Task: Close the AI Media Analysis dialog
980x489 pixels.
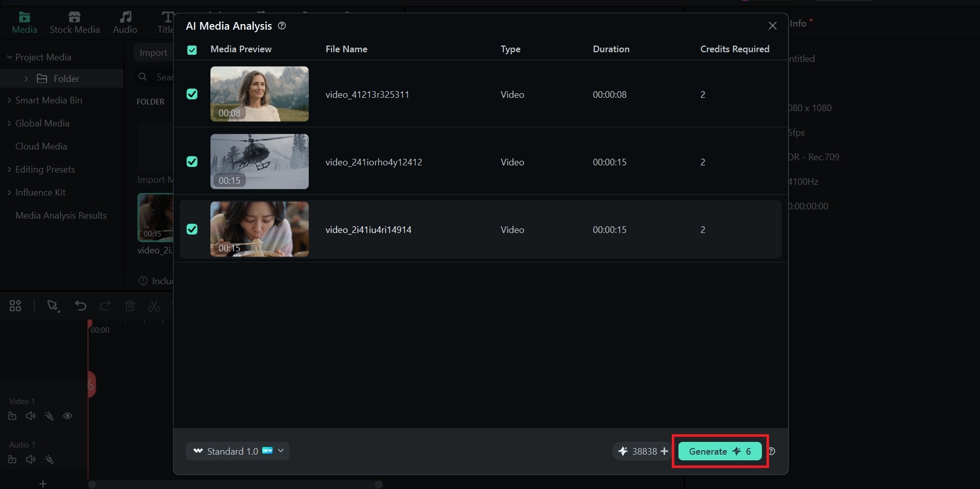Action: pos(773,26)
